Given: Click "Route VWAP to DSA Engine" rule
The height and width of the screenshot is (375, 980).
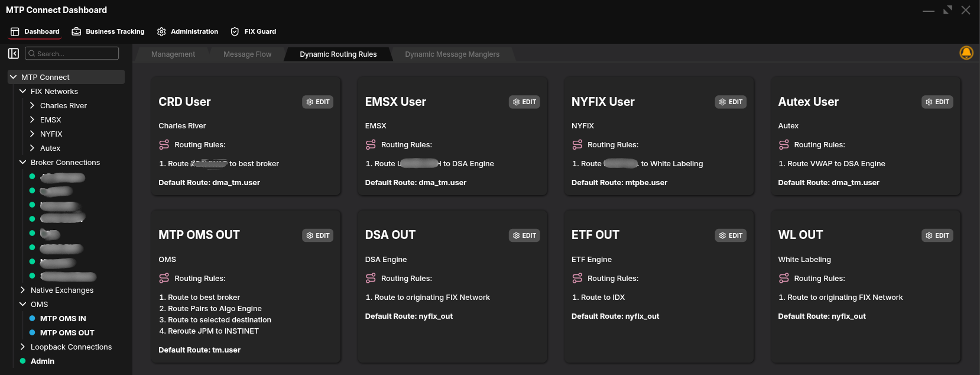Looking at the screenshot, I should pos(832,163).
